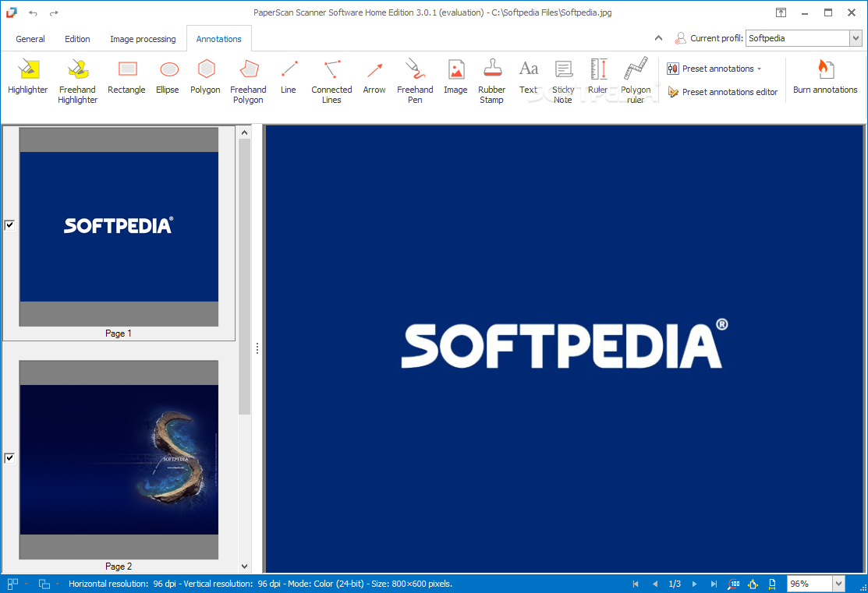Switch to the Annotations tab
868x593 pixels.
point(218,39)
